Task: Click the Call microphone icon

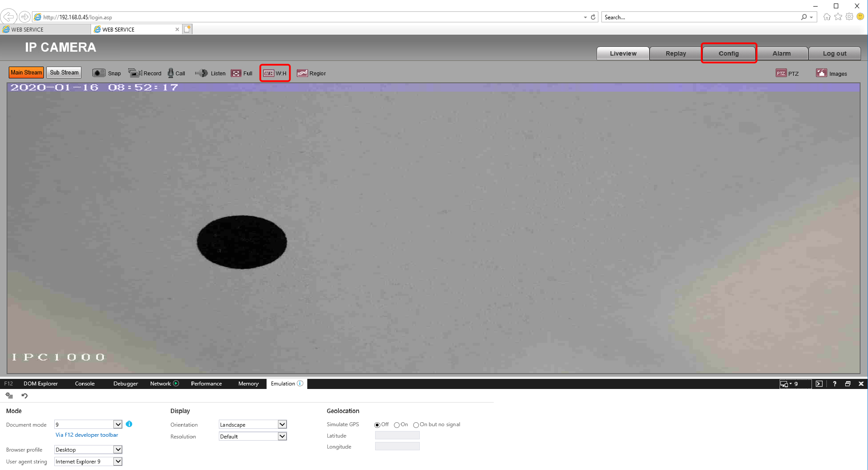Action: pos(171,73)
